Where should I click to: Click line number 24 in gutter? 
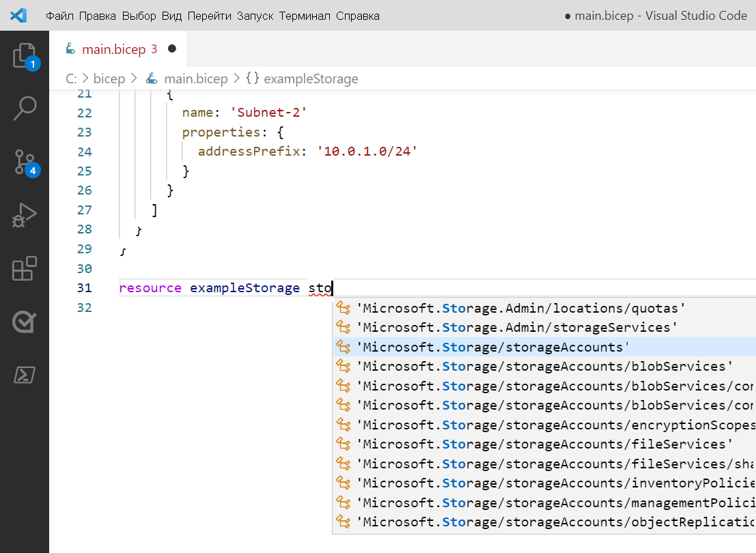(x=85, y=152)
